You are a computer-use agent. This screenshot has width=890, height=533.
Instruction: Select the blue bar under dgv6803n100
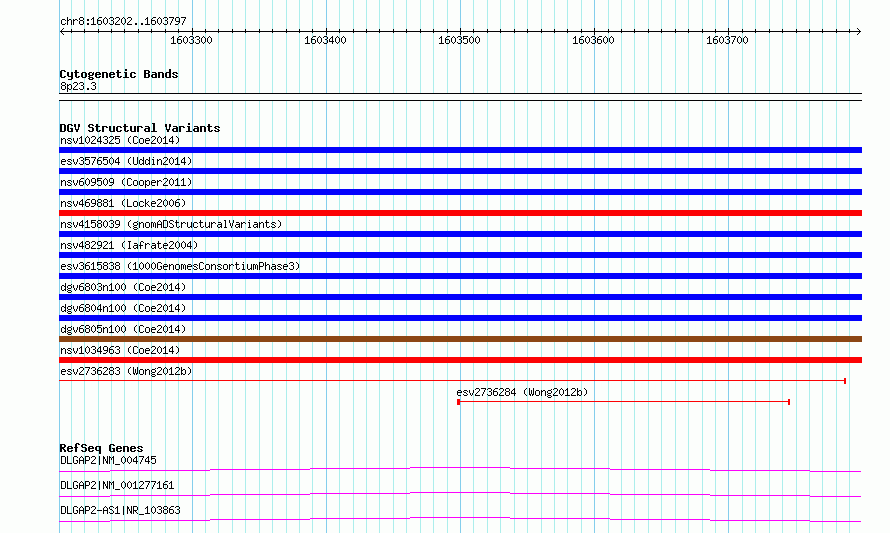460,297
